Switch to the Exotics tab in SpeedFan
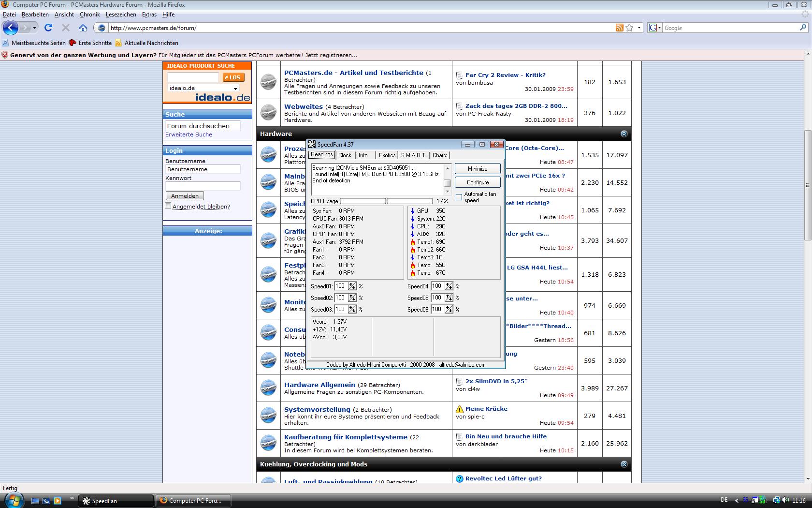Image resolution: width=812 pixels, height=508 pixels. coord(387,155)
